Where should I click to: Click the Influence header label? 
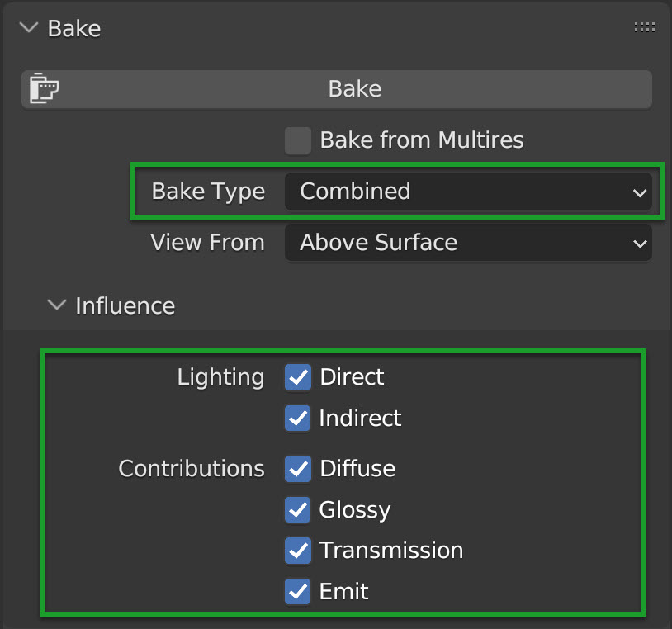(x=125, y=305)
